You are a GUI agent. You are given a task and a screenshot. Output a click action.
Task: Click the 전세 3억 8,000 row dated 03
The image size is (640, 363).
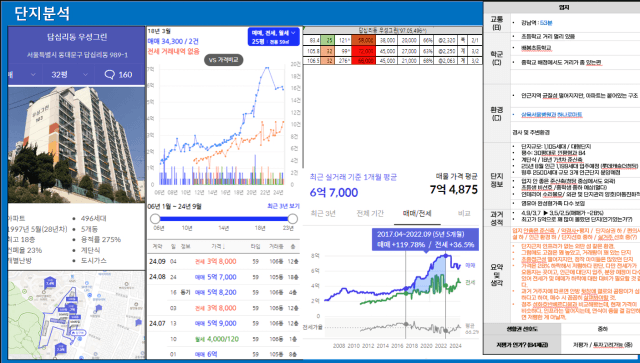[x=224, y=308]
